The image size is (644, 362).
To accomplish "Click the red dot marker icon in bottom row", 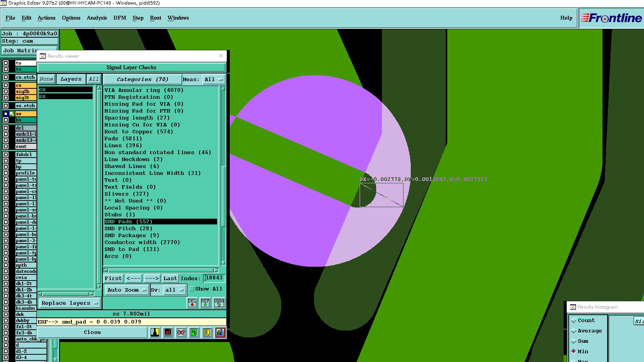I will coord(168,332).
